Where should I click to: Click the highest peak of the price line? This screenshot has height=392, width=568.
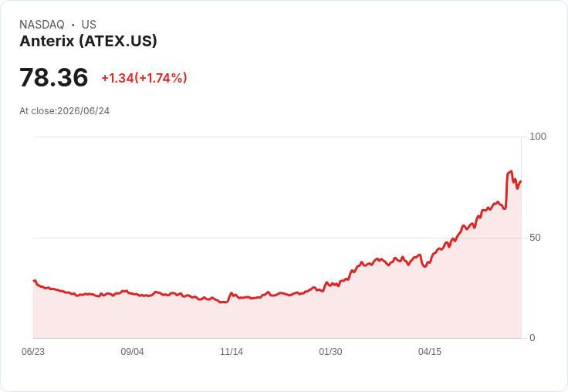[x=511, y=171]
